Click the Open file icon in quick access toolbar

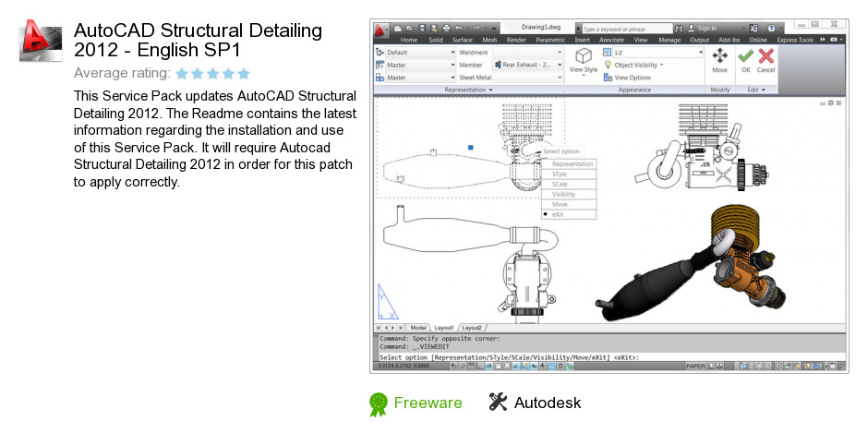coord(410,29)
